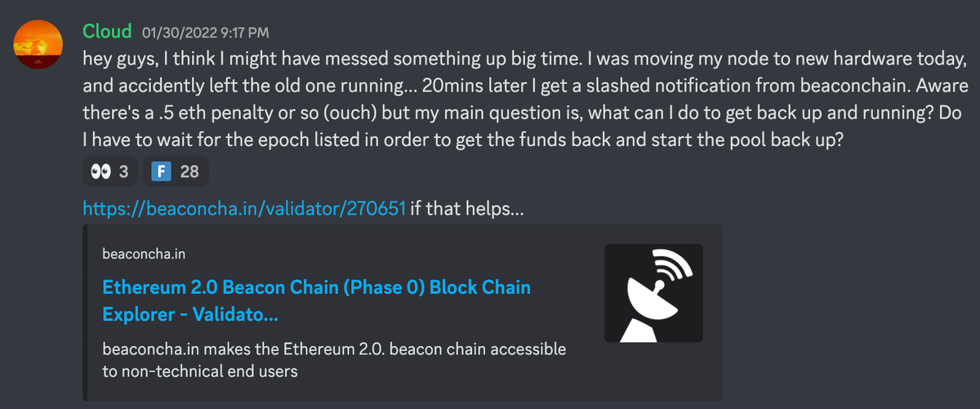Click the 01/30/2022 9:17 PM timestamp
980x409 pixels.
tap(205, 33)
